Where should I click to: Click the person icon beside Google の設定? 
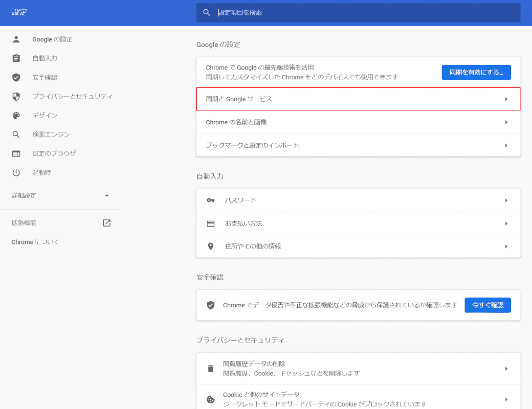pos(16,39)
